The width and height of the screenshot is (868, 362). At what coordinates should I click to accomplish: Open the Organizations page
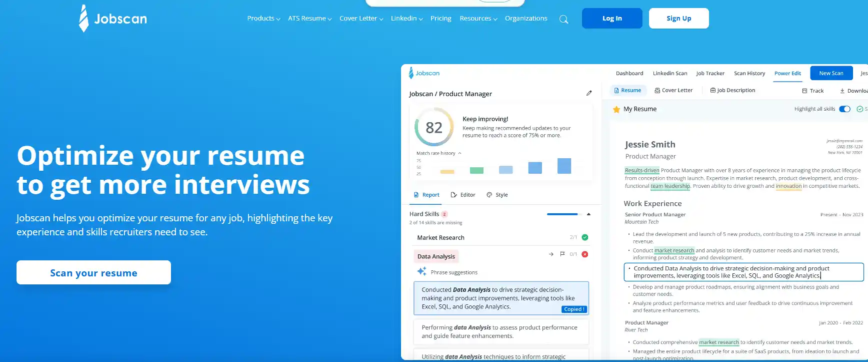[526, 19]
